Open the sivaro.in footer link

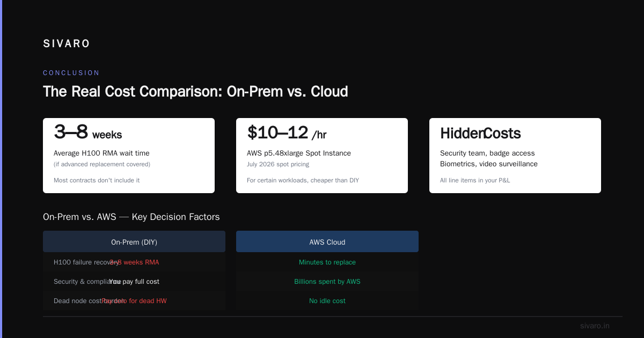pyautogui.click(x=595, y=326)
